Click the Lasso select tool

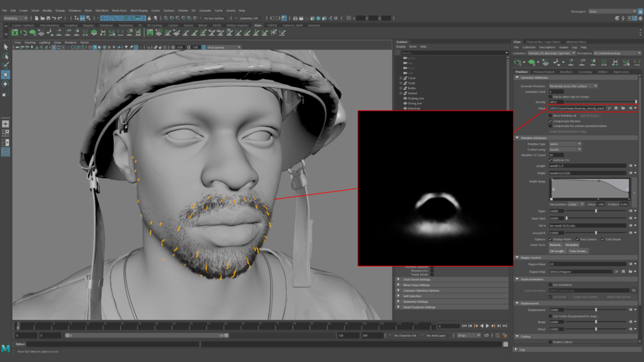pos(6,56)
